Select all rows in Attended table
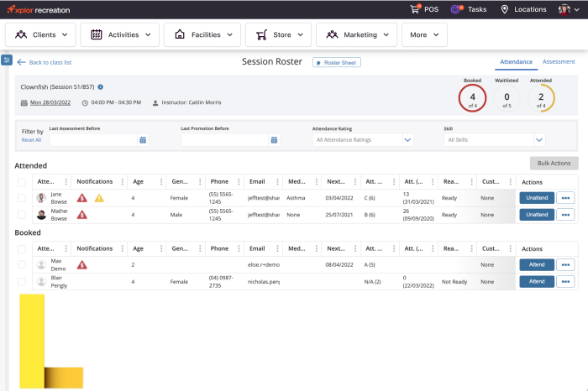Viewport: 588px width, 391px height. [22, 182]
